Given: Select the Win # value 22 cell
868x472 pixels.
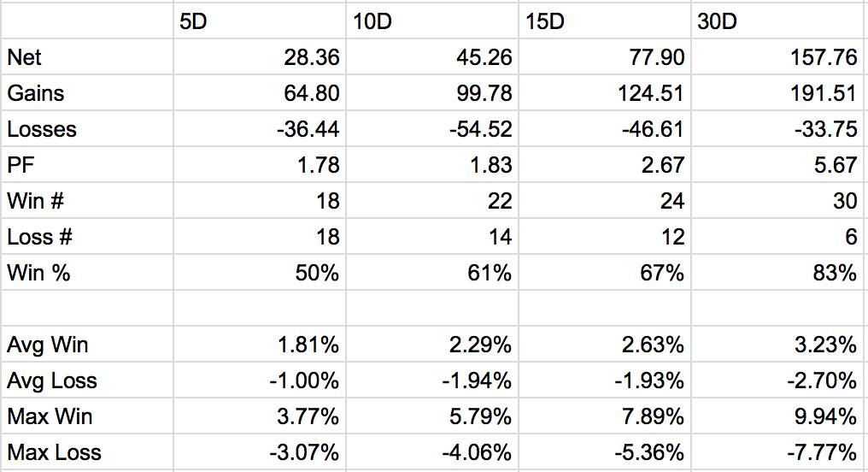Looking at the screenshot, I should pos(432,201).
